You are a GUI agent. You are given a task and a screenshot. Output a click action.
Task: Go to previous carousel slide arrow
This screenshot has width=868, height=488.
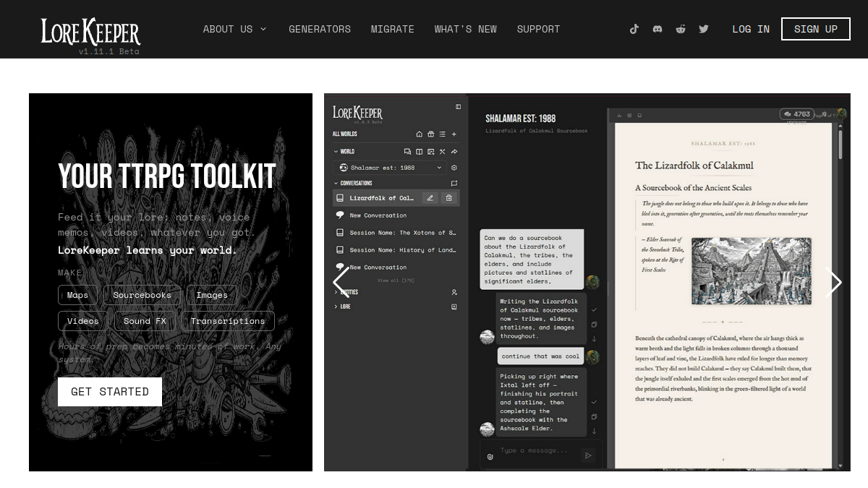click(341, 283)
